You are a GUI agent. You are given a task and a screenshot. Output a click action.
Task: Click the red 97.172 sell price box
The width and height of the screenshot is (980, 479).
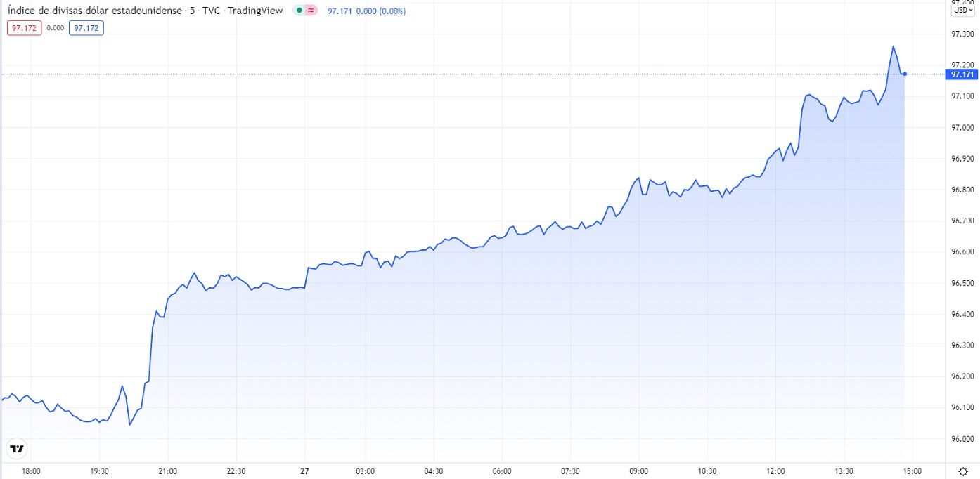point(25,28)
